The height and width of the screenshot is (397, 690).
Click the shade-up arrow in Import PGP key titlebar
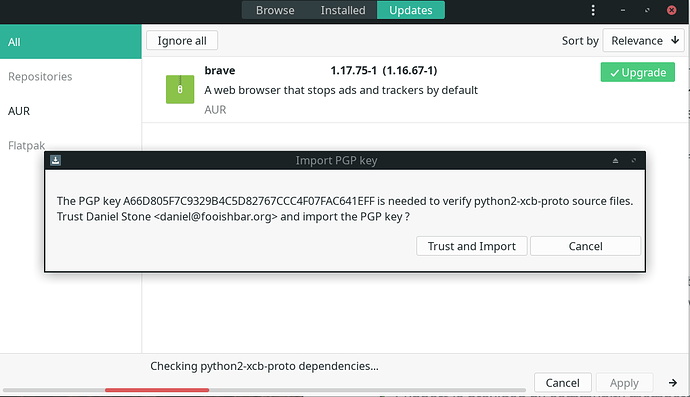[615, 161]
